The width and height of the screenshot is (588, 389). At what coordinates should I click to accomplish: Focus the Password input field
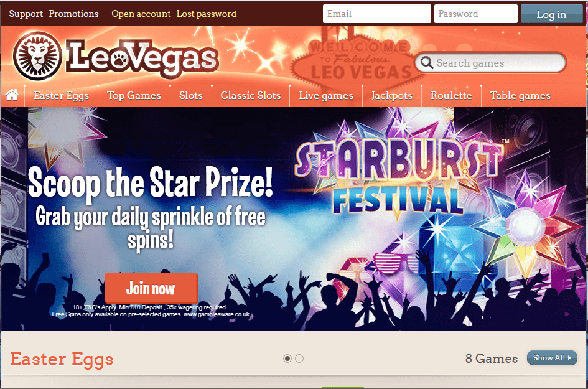click(x=475, y=14)
